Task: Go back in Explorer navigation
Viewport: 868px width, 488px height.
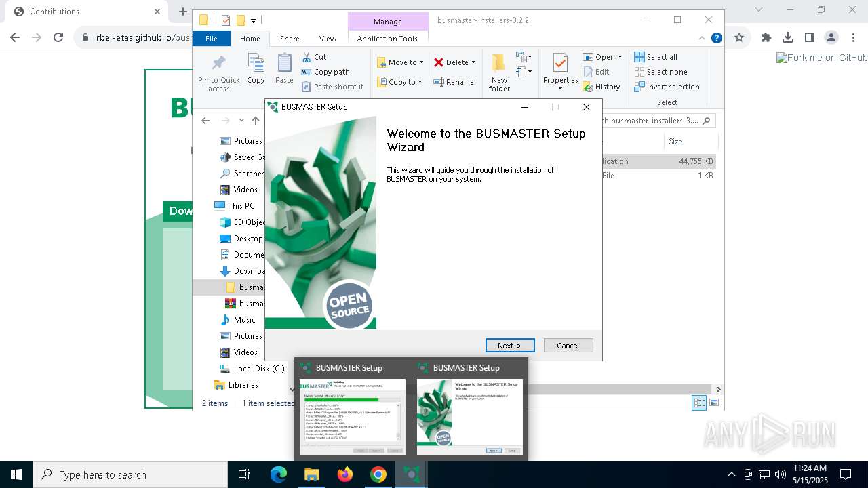Action: [205, 121]
